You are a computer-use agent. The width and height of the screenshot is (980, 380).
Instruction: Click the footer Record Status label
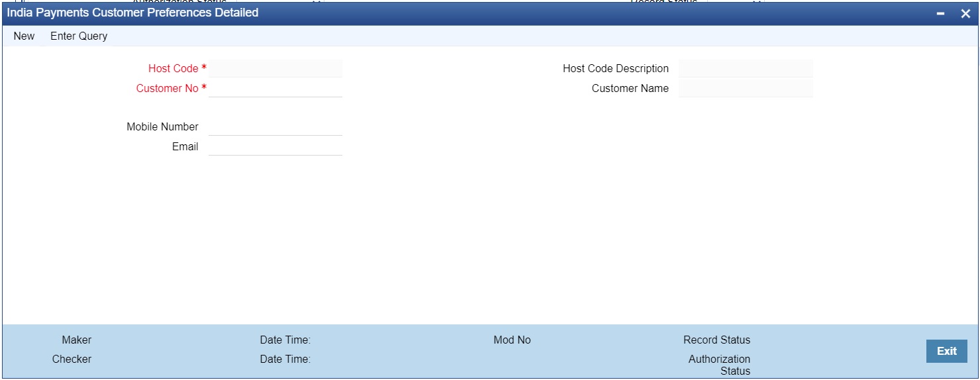(x=717, y=340)
